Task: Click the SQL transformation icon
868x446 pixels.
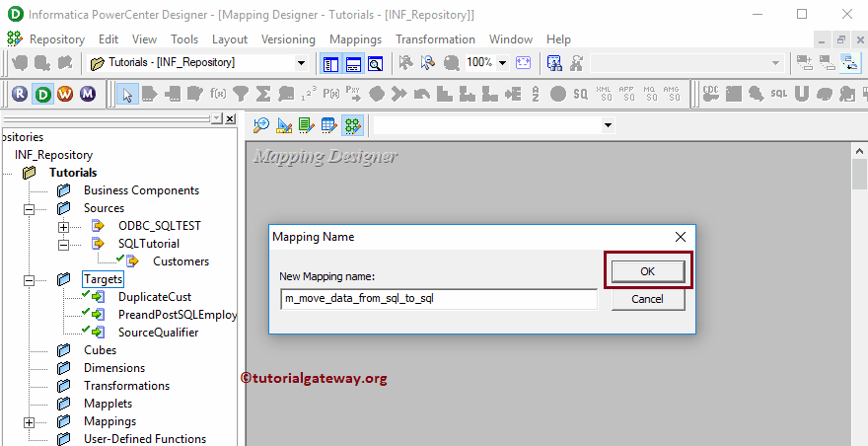Action: [779, 94]
